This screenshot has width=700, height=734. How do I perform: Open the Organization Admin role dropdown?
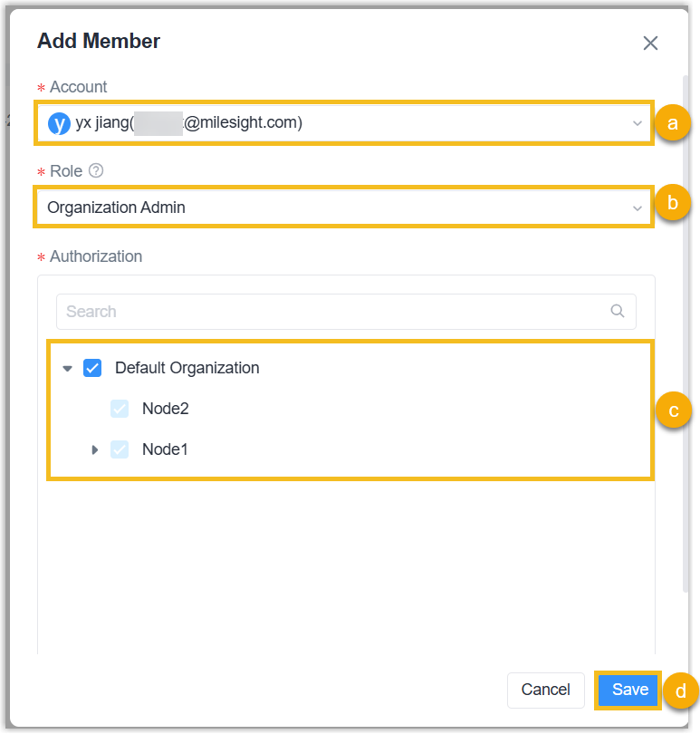[344, 208]
